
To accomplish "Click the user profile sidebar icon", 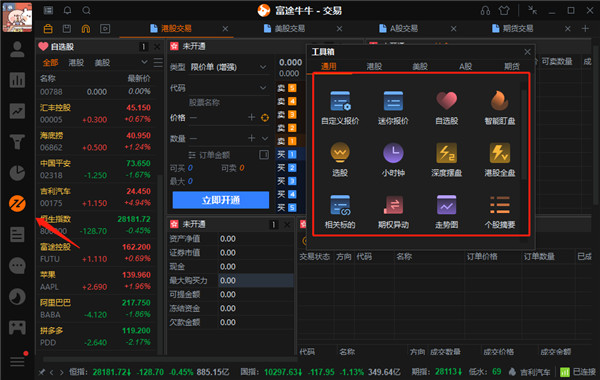I will point(17,49).
